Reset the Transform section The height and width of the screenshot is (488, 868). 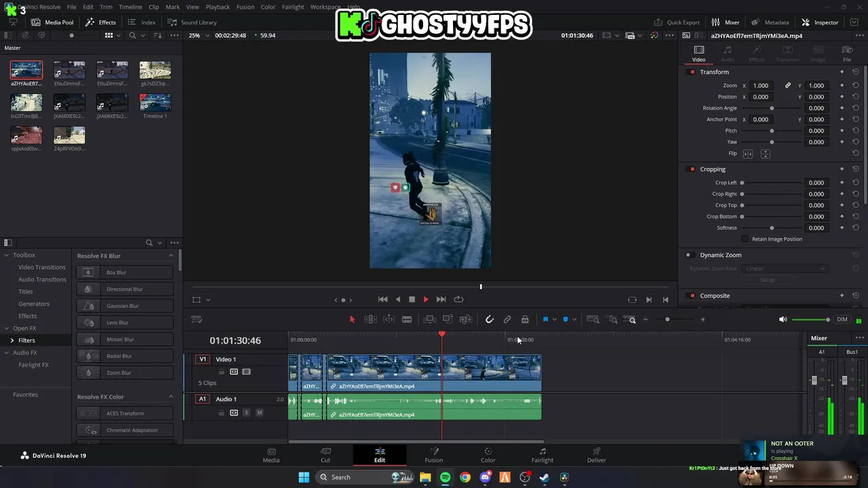pos(856,72)
